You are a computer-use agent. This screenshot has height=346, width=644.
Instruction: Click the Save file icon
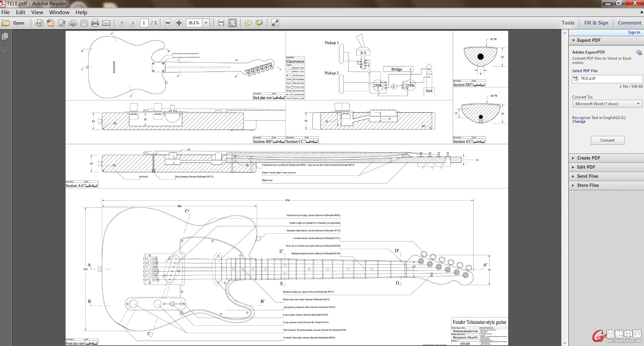pyautogui.click(x=84, y=23)
